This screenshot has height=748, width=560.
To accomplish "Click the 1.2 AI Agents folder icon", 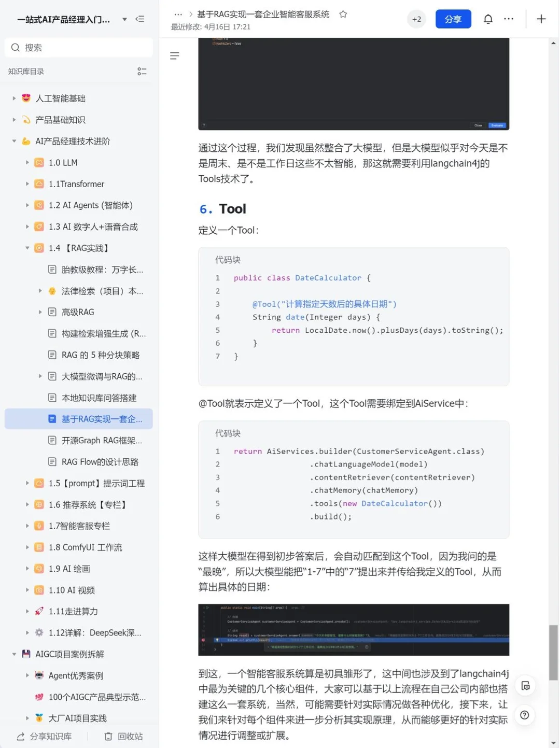I will click(x=39, y=205).
